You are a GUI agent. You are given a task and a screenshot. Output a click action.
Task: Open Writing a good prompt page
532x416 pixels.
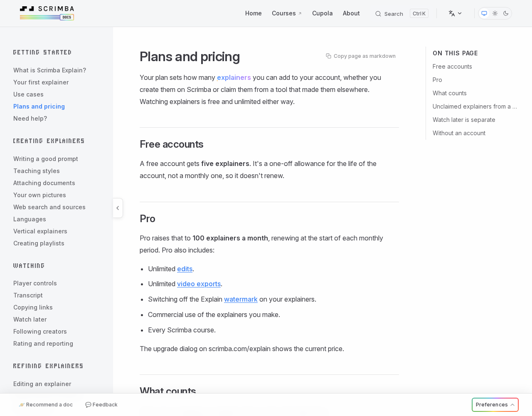click(x=46, y=159)
